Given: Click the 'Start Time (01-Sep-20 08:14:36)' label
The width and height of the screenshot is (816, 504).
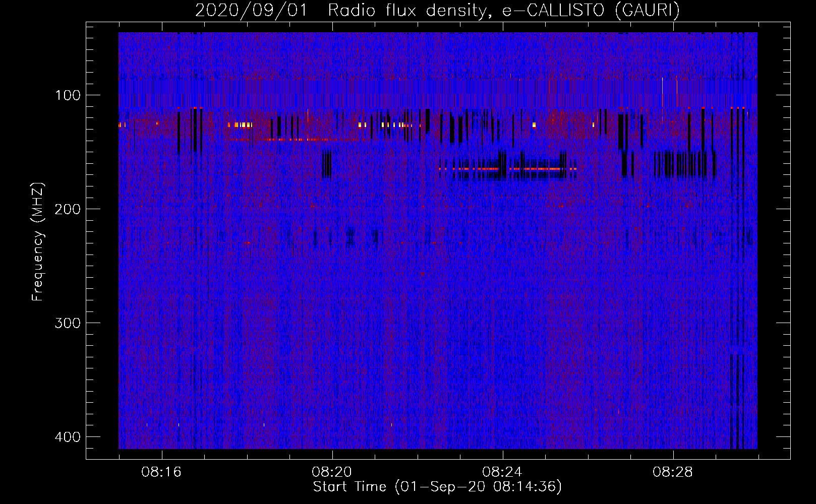Looking at the screenshot, I should tap(437, 487).
